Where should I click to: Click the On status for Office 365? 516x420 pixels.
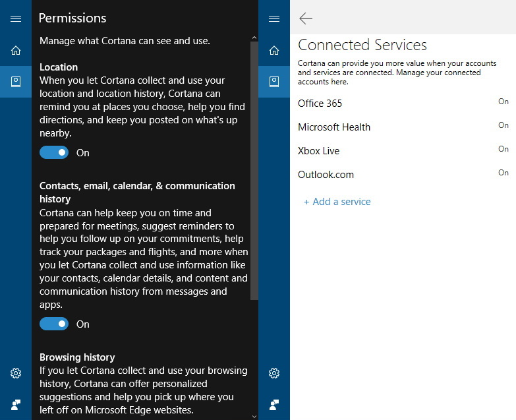coord(503,102)
